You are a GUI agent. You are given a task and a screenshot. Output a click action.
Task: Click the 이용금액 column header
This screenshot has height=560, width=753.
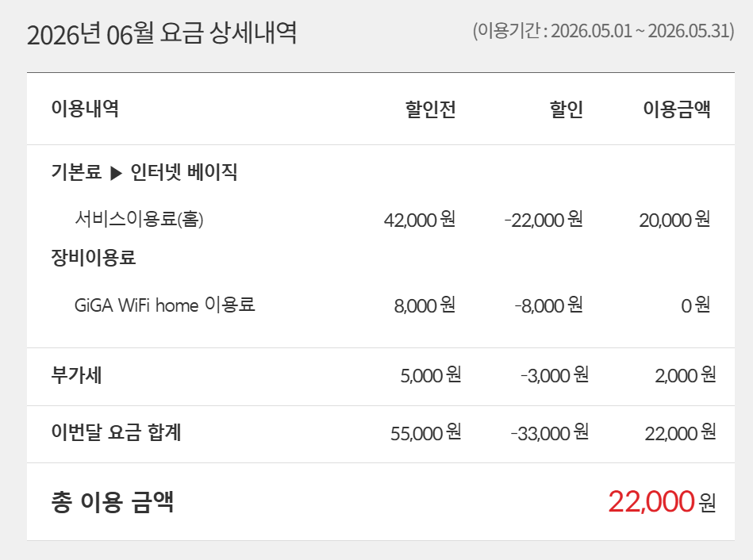(677, 109)
